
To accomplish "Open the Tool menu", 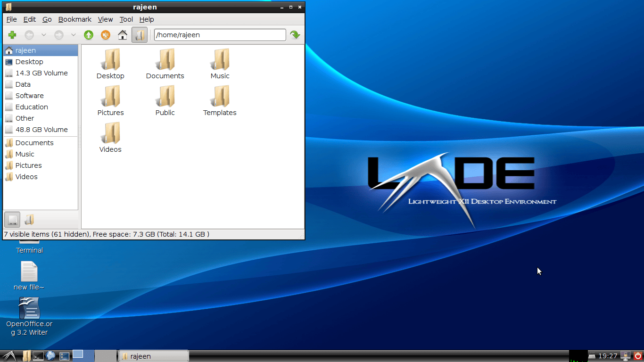I will [126, 19].
